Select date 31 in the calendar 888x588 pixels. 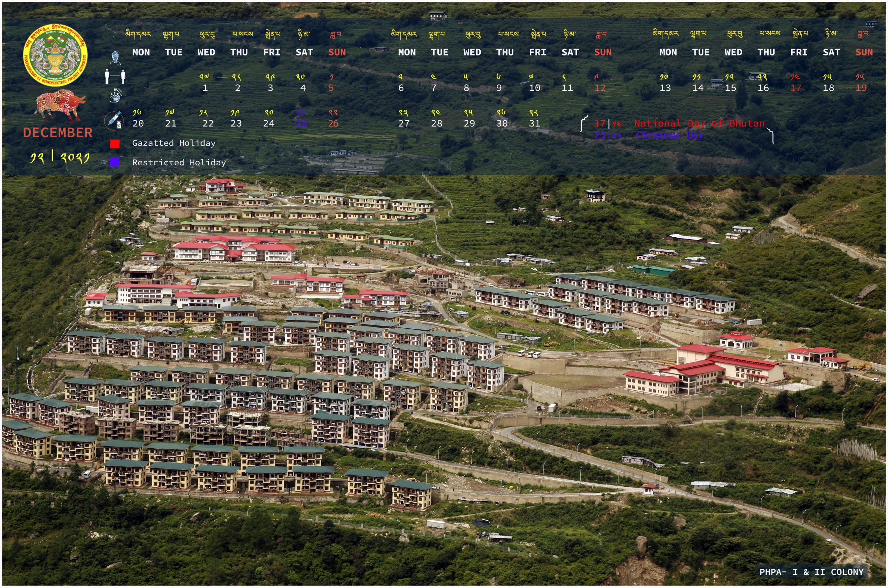(x=534, y=123)
